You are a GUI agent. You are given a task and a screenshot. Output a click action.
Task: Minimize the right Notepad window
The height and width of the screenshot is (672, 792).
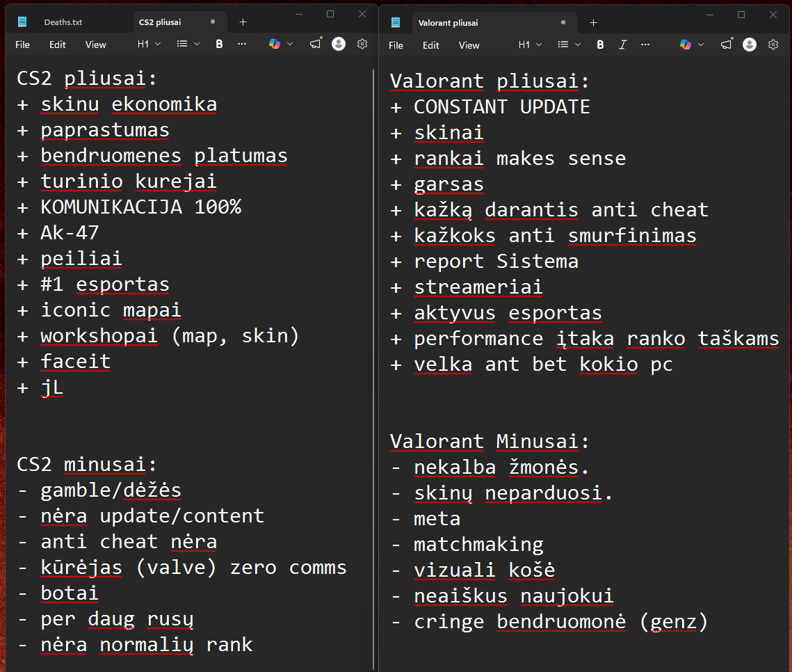click(710, 15)
